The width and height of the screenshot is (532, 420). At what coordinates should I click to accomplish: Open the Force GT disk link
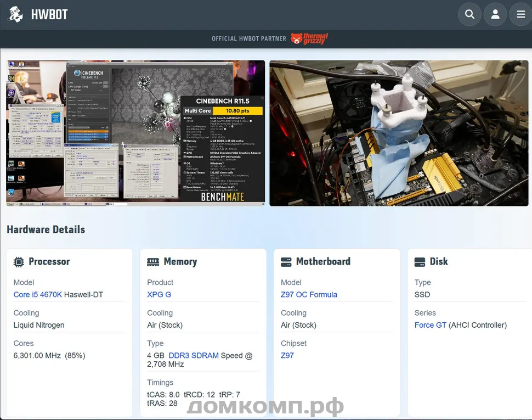(431, 325)
